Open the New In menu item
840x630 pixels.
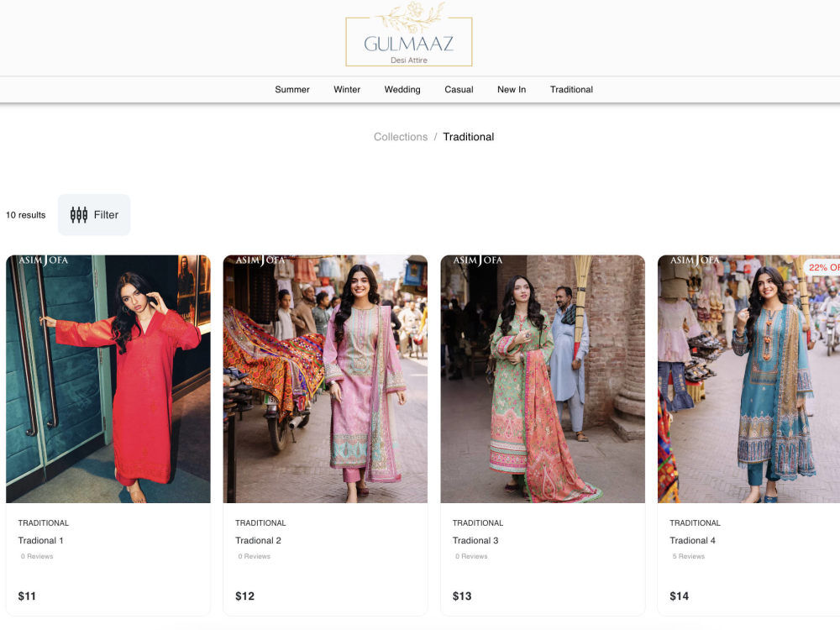(x=512, y=90)
